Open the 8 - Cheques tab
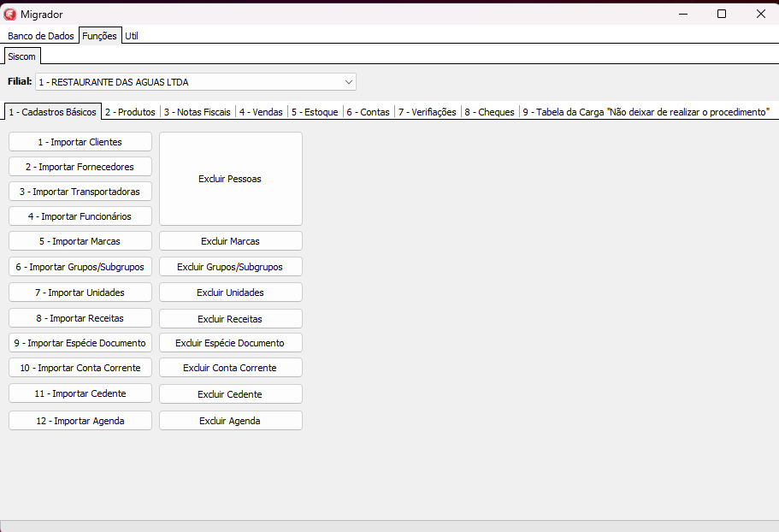Image resolution: width=779 pixels, height=532 pixels. click(490, 112)
